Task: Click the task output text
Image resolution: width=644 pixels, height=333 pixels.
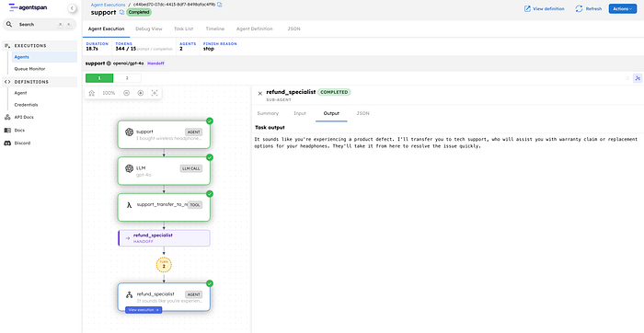Action: (446, 143)
